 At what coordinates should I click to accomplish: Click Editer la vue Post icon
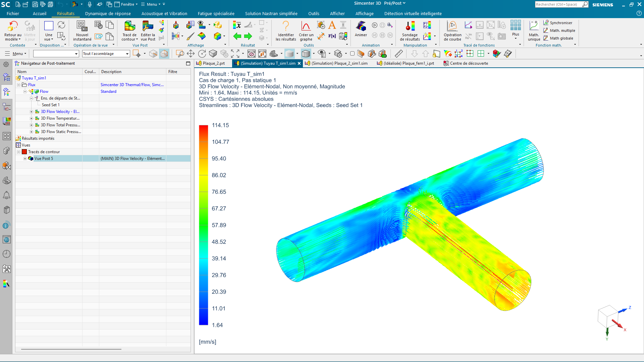click(x=148, y=26)
